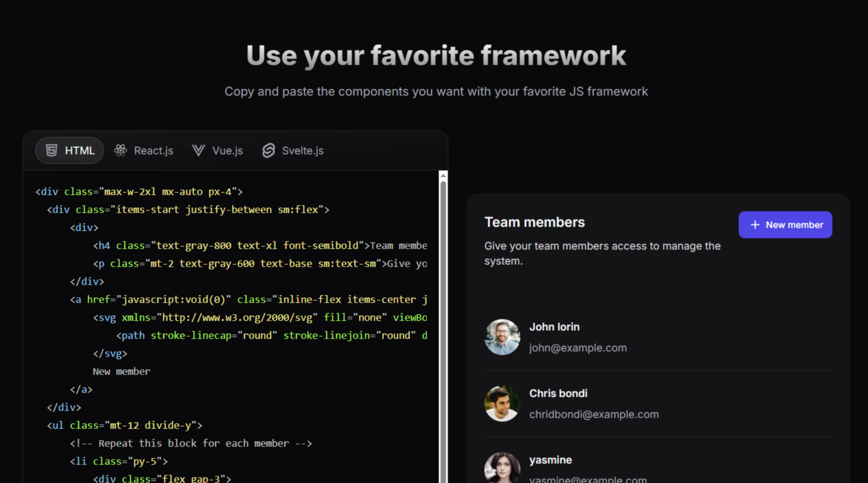Select the currently active HTML tab

click(69, 150)
